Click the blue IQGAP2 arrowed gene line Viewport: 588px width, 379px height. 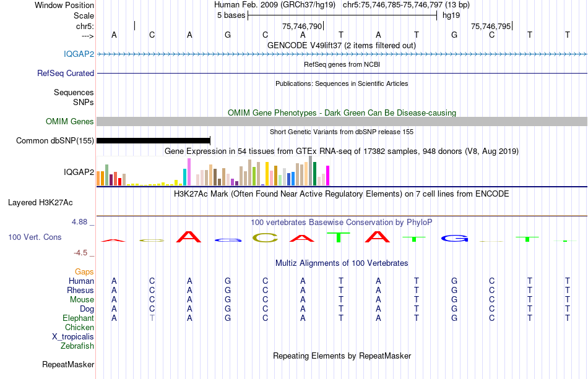pos(342,54)
